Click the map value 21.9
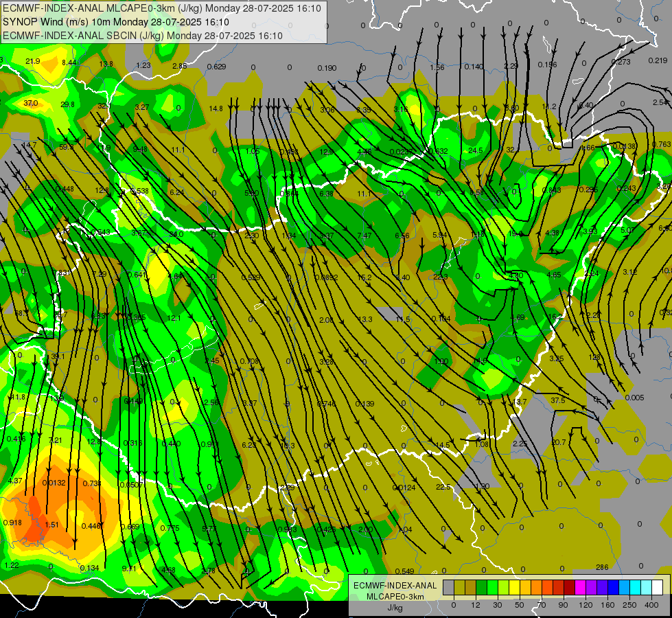This screenshot has height=618, width=672. [x=32, y=61]
